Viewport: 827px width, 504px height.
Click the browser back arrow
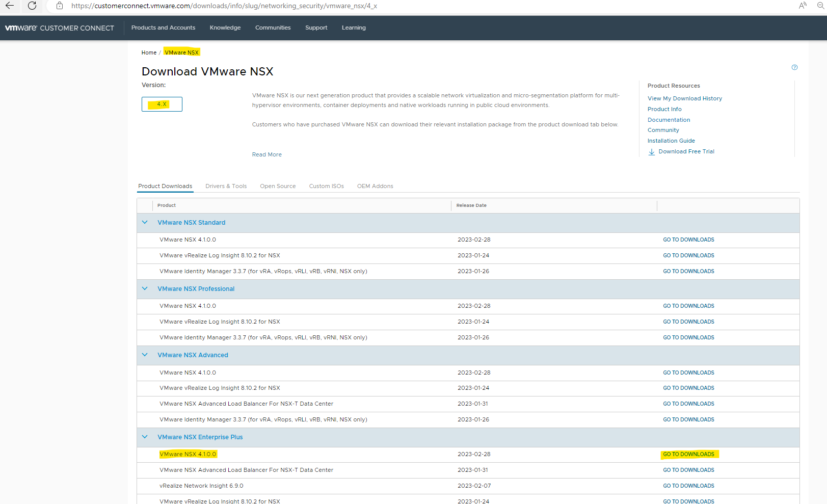10,6
